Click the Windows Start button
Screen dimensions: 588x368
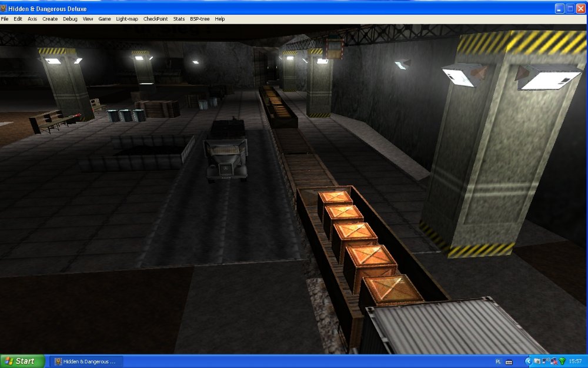pyautogui.click(x=22, y=362)
